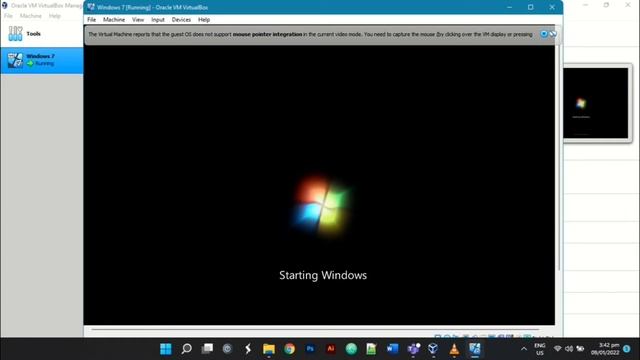The image size is (640, 360).
Task: Open Help menu in VirtualBox Manager window
Action: point(55,16)
